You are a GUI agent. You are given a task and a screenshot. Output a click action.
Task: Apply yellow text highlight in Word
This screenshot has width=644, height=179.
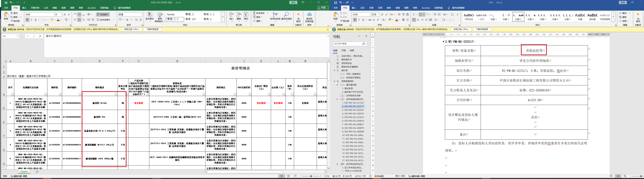[x=390, y=20]
